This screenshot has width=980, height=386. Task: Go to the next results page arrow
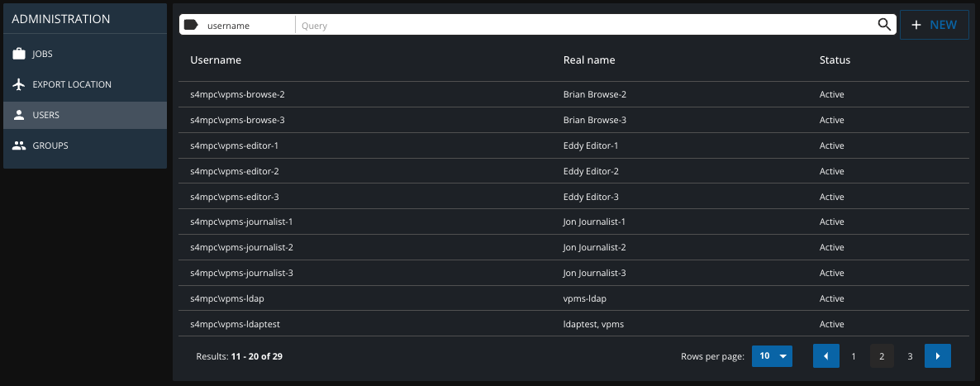937,356
